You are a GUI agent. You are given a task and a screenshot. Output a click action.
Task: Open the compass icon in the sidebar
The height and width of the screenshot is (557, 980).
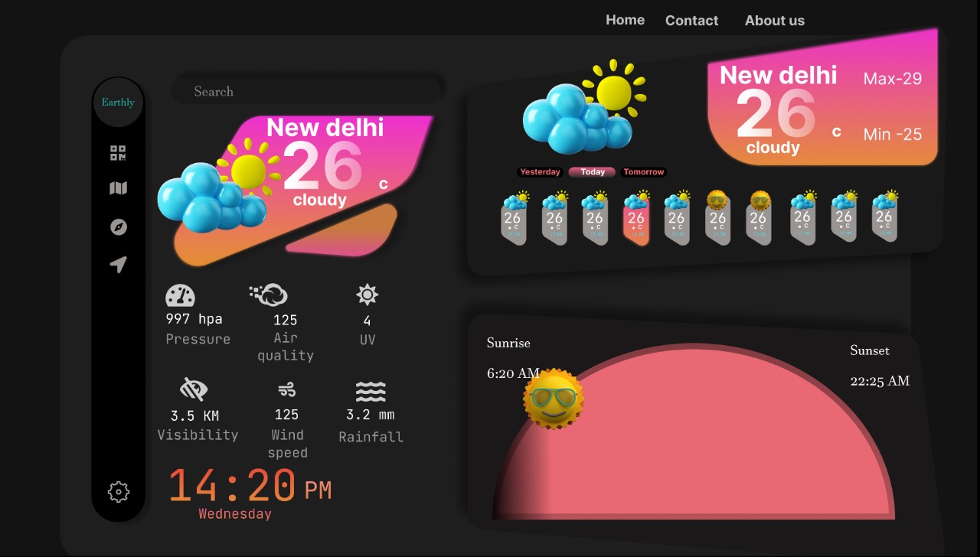[x=118, y=226]
